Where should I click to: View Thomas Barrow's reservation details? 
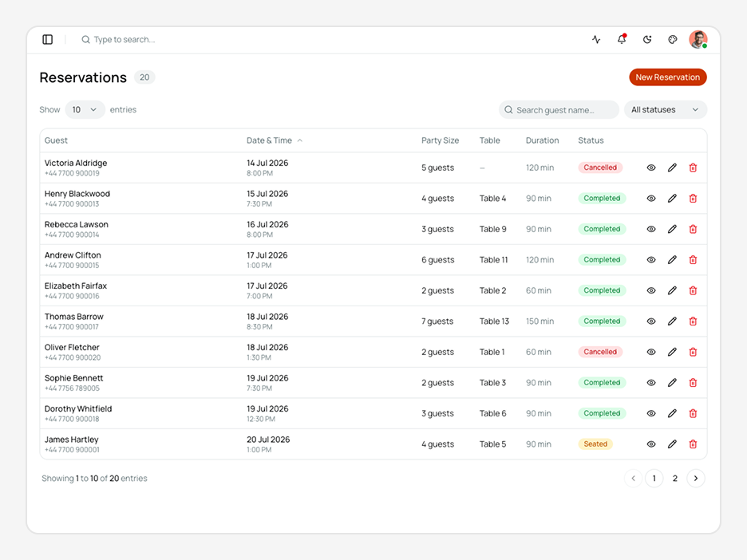651,321
